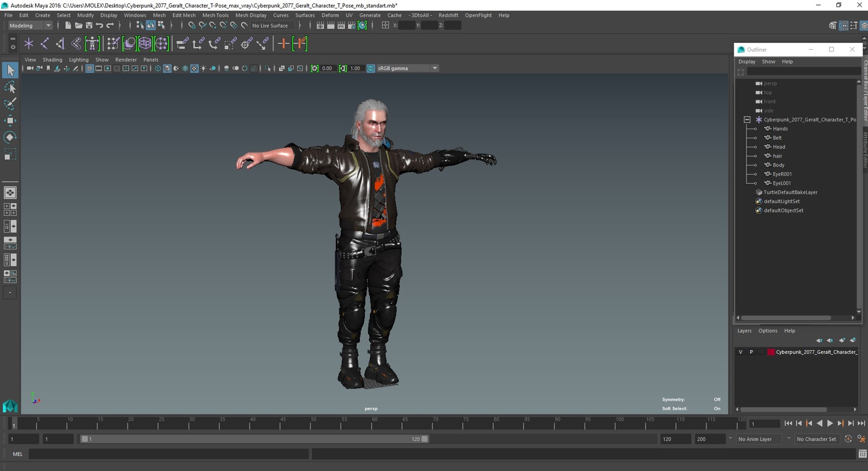Click the red layer color swatch
This screenshot has height=471, width=868.
point(771,352)
